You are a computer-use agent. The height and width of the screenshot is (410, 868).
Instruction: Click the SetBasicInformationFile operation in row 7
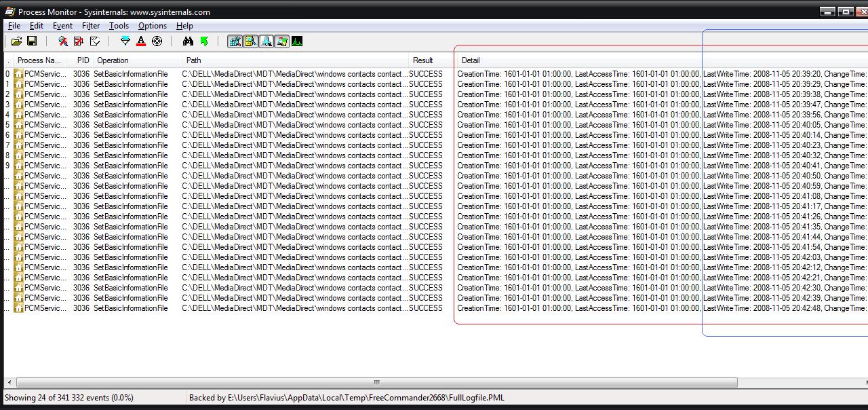click(x=131, y=145)
